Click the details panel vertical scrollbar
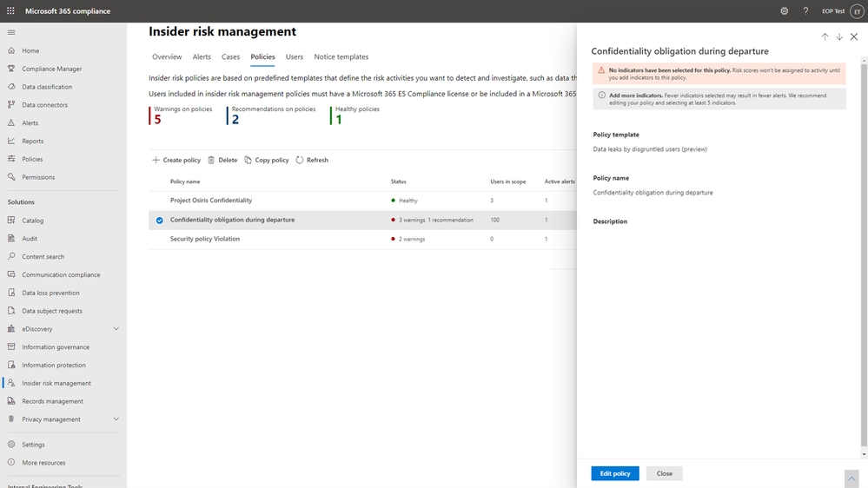Viewport: 868px width, 488px height. 864,254
